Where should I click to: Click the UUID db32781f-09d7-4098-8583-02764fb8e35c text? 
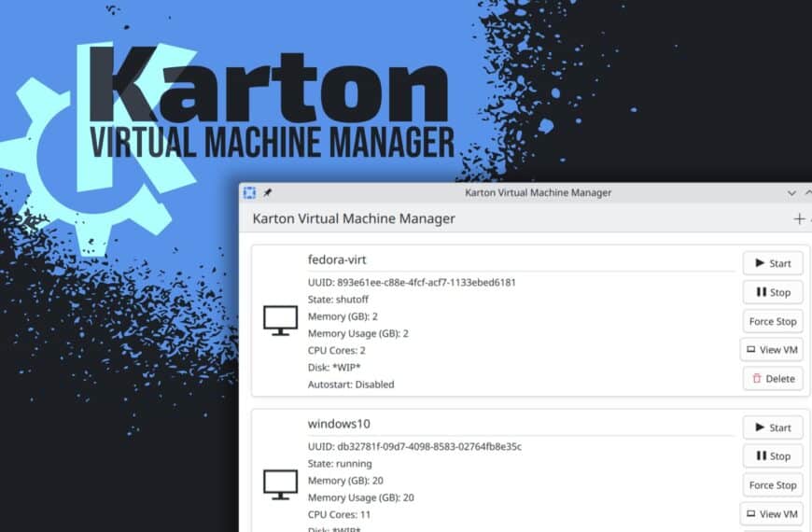pos(414,446)
